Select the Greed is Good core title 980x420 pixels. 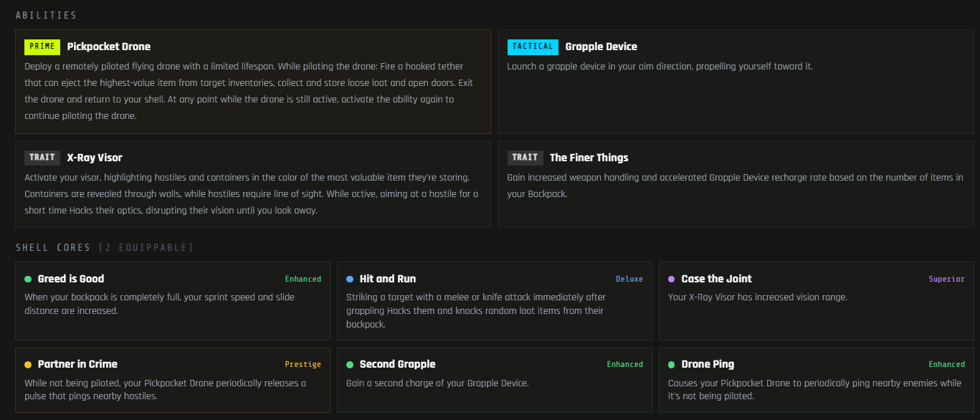(x=71, y=279)
